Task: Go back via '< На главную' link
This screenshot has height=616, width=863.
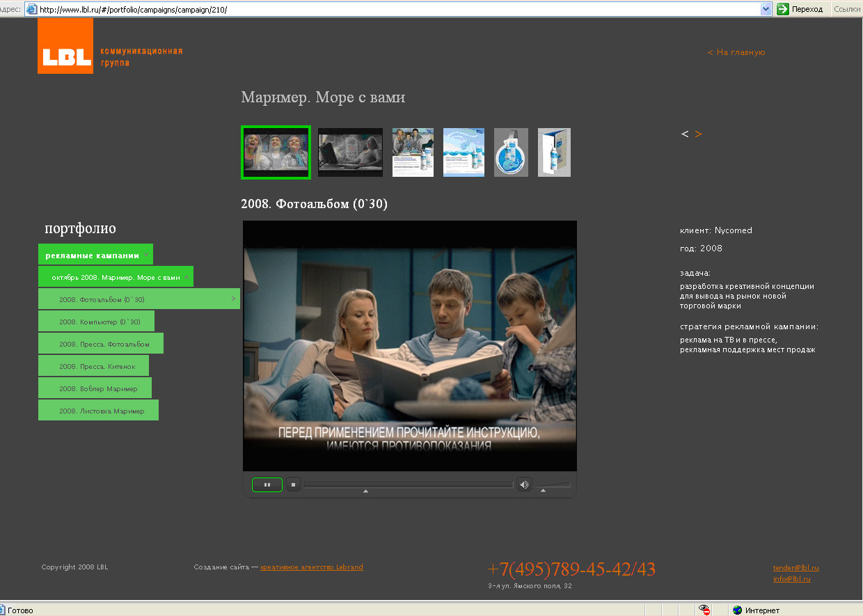Action: [x=736, y=52]
